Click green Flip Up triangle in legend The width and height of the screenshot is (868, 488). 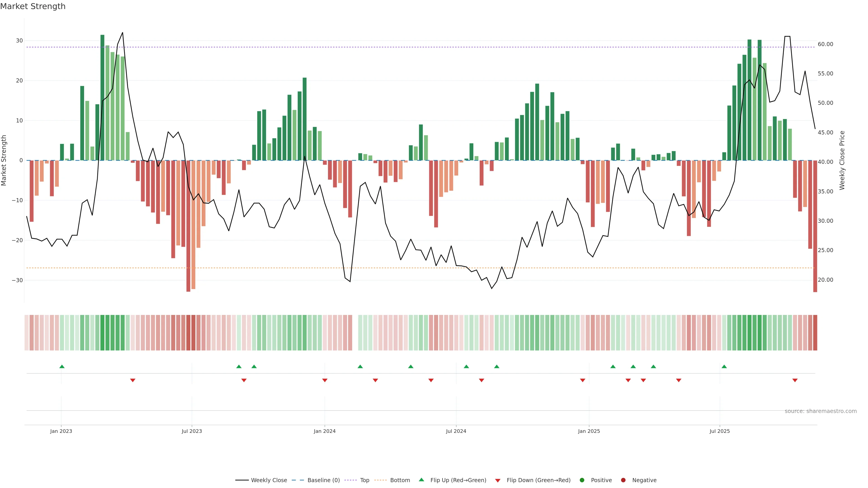421,480
